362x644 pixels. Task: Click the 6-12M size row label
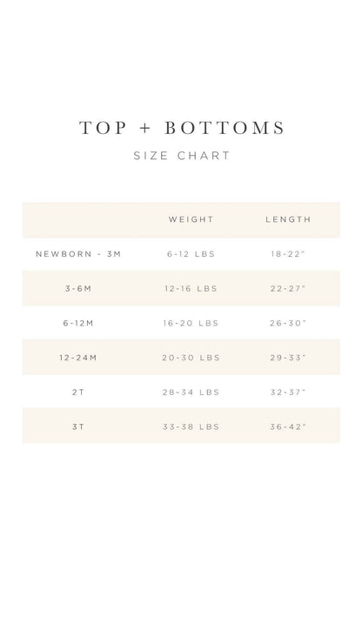click(78, 323)
